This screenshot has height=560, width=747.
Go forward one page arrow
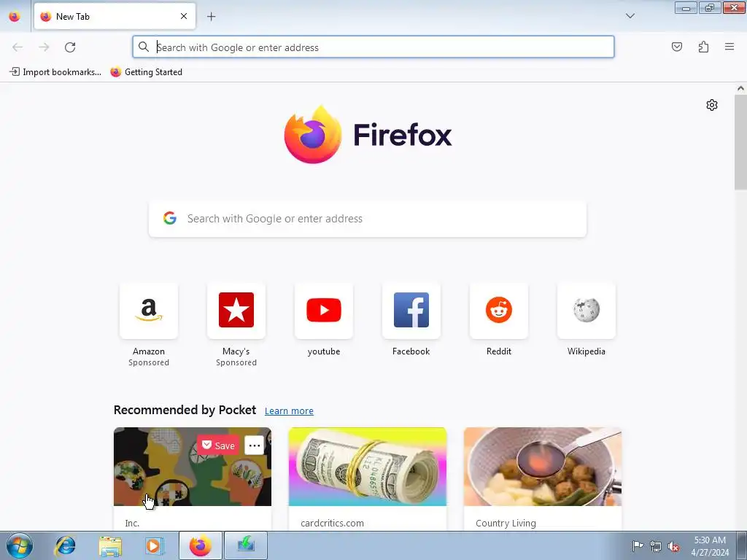click(44, 47)
